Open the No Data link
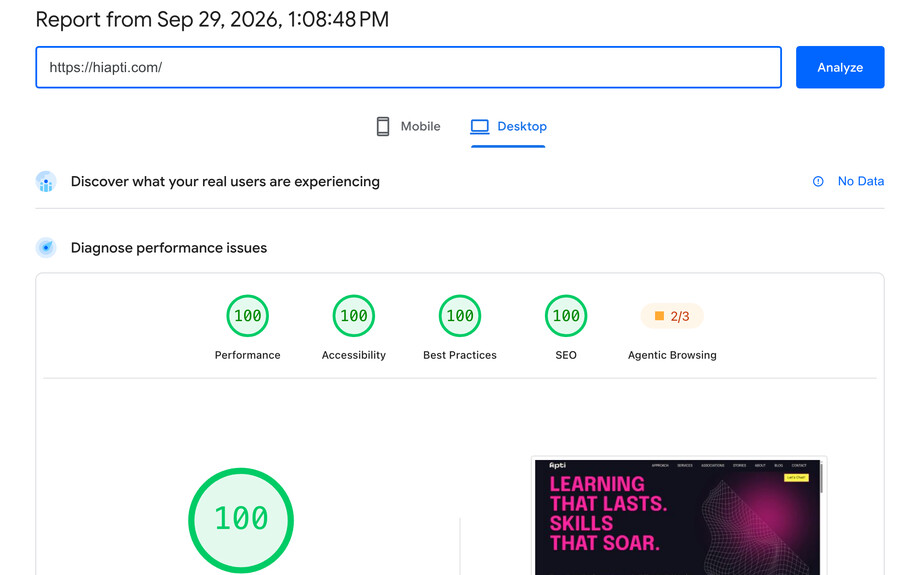This screenshot has width=920, height=575. coord(860,181)
